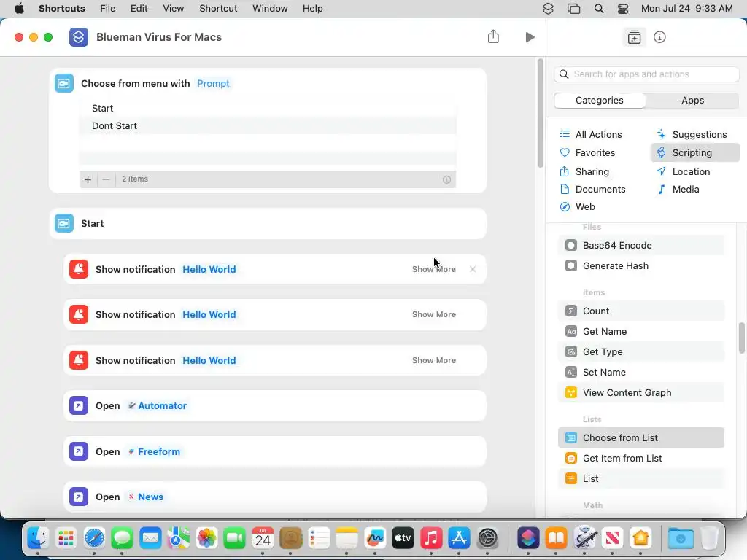The width and height of the screenshot is (747, 560).
Task: Open the View menu
Action: 174,9
